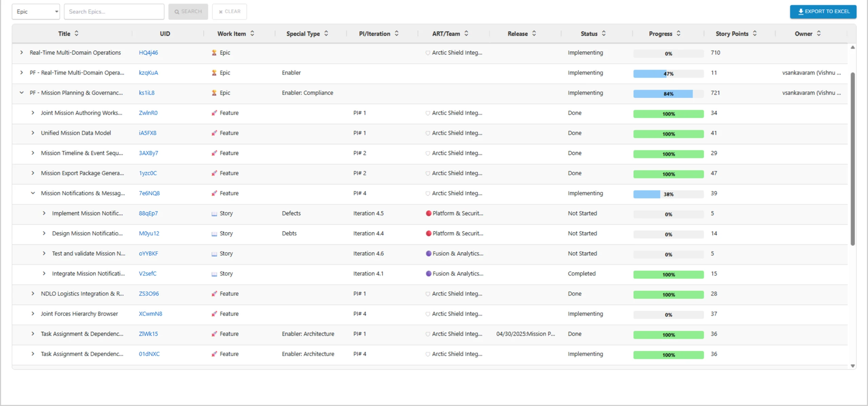Click the Clear button

230,12
